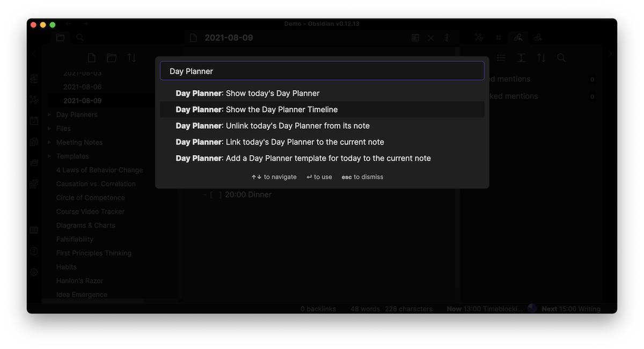Toggle the 20:00 Dinner task checkbox
The width and height of the screenshot is (644, 349).
(x=216, y=195)
